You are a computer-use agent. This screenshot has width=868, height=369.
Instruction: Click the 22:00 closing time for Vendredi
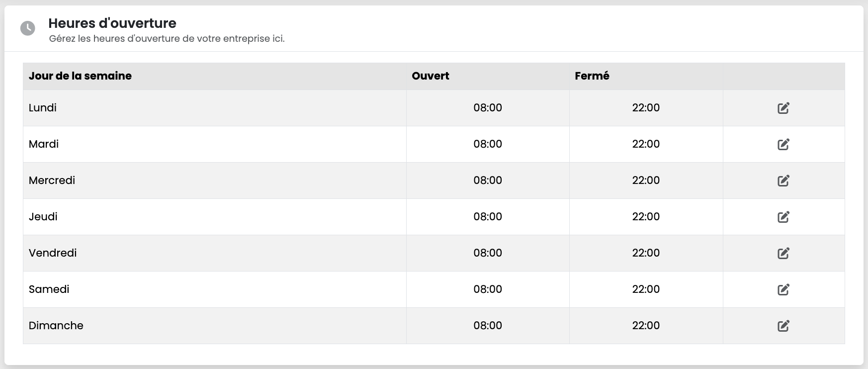[x=646, y=253]
